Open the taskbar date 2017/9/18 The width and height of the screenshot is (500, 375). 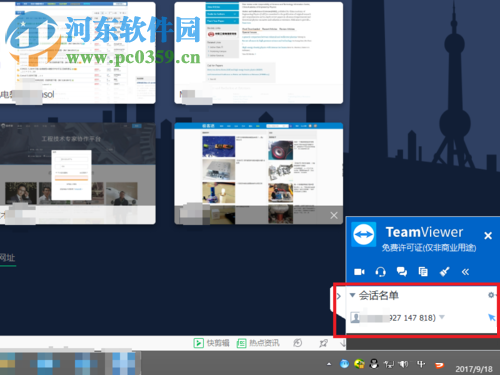[x=474, y=369]
